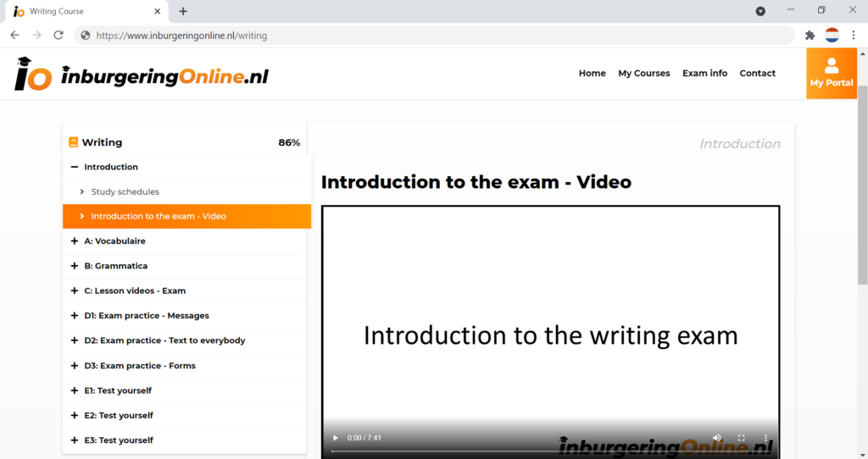Click the page vertical scrollbar
The width and height of the screenshot is (868, 459).
pos(862,185)
